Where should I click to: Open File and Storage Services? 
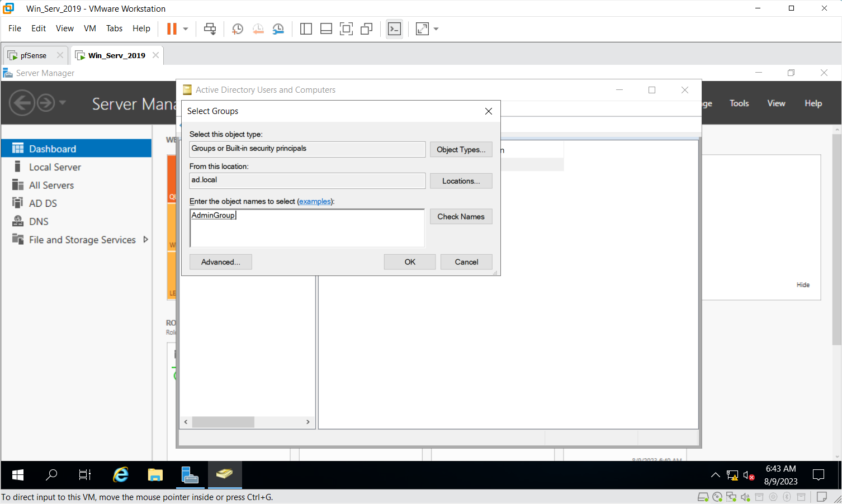[x=76, y=240]
